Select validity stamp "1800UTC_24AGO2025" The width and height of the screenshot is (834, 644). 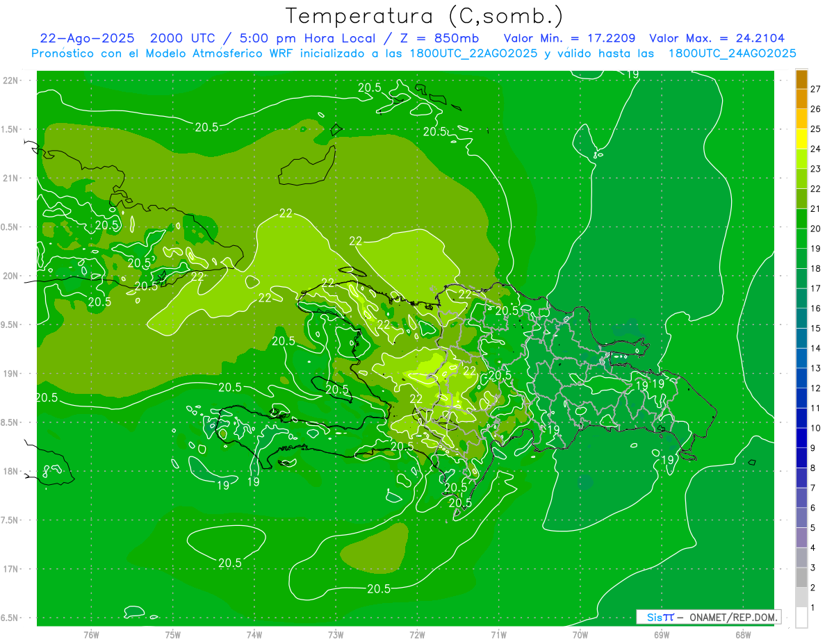click(732, 53)
